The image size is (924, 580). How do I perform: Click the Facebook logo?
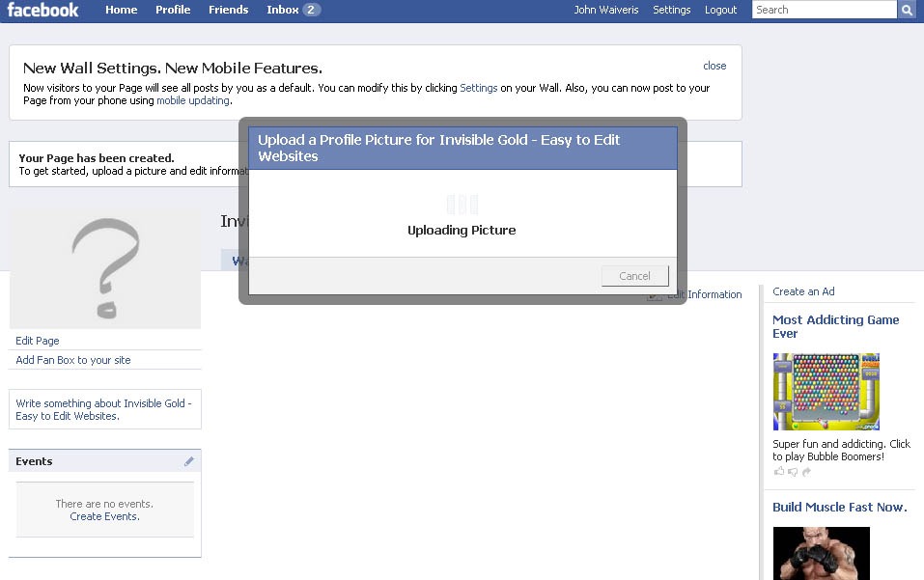coord(42,10)
